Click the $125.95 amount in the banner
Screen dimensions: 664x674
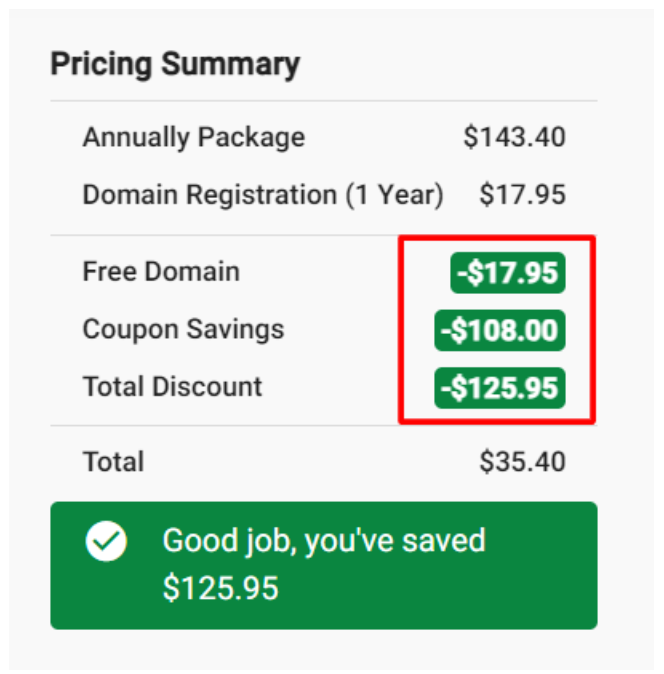click(x=220, y=588)
